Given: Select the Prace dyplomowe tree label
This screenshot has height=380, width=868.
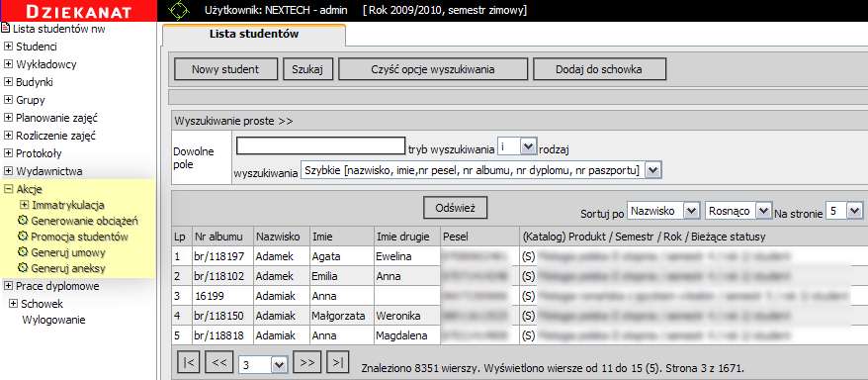Looking at the screenshot, I should [x=57, y=286].
